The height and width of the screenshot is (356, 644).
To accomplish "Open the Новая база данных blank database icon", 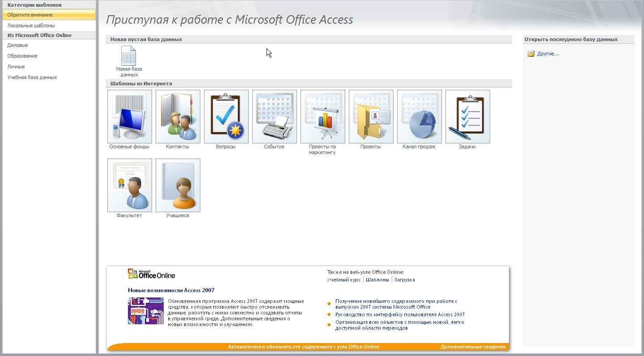I will point(129,56).
